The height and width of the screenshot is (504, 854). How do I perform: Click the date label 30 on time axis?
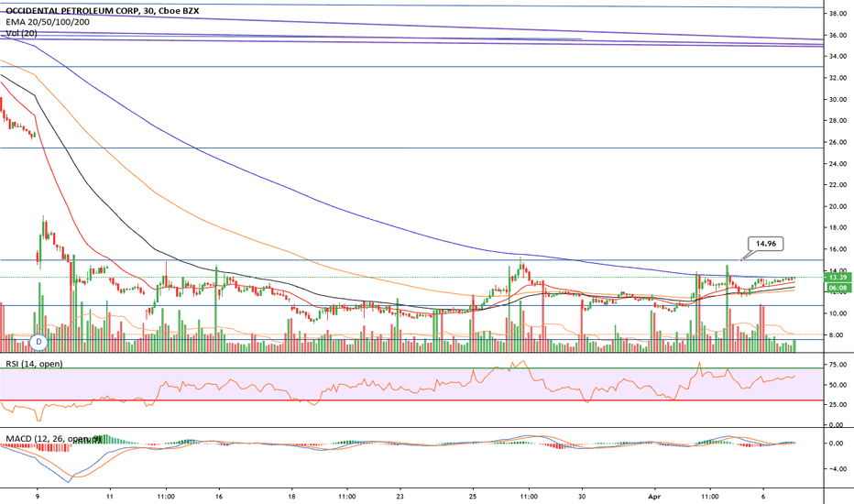[x=582, y=497]
